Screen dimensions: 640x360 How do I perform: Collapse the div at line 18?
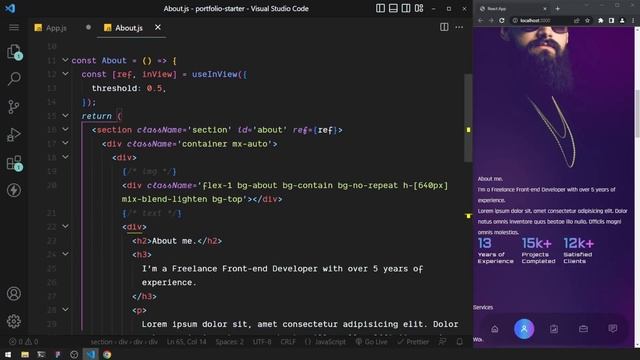(x=65, y=157)
